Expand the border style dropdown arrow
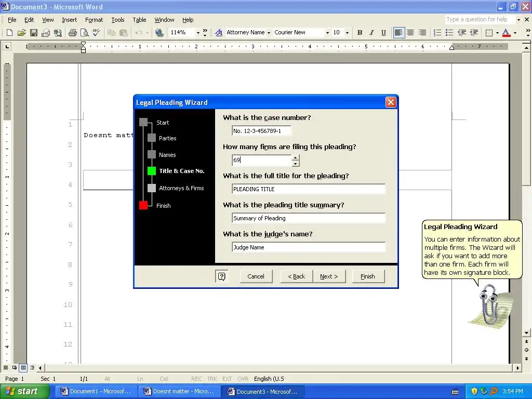Image resolution: width=532 pixels, height=399 pixels. click(x=497, y=33)
